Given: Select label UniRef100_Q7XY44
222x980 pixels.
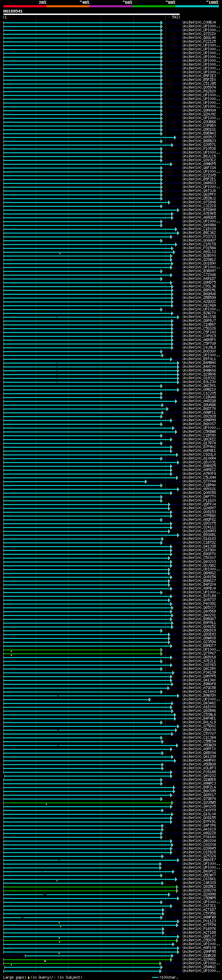Looking at the screenshot, I should pyautogui.click(x=199, y=481).
